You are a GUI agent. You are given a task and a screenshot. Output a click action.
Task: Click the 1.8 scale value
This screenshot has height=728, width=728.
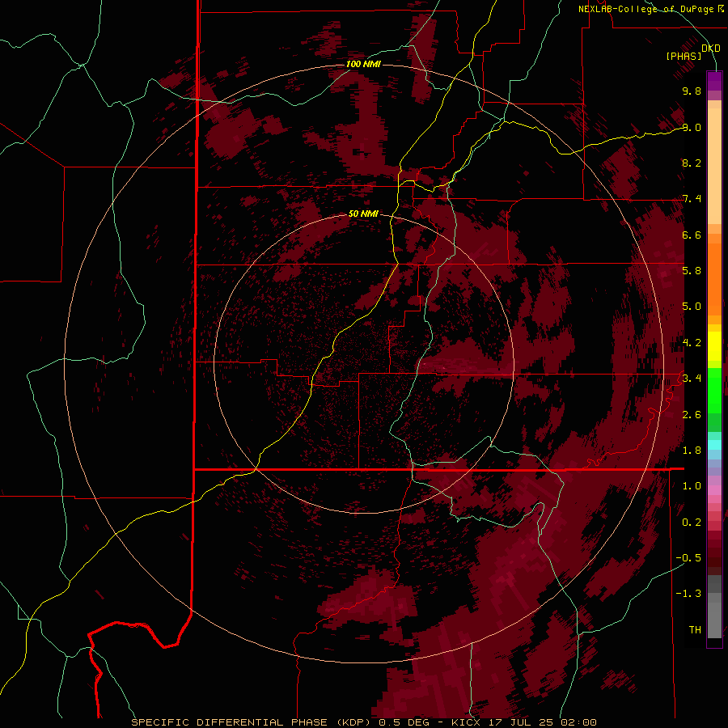tap(692, 451)
